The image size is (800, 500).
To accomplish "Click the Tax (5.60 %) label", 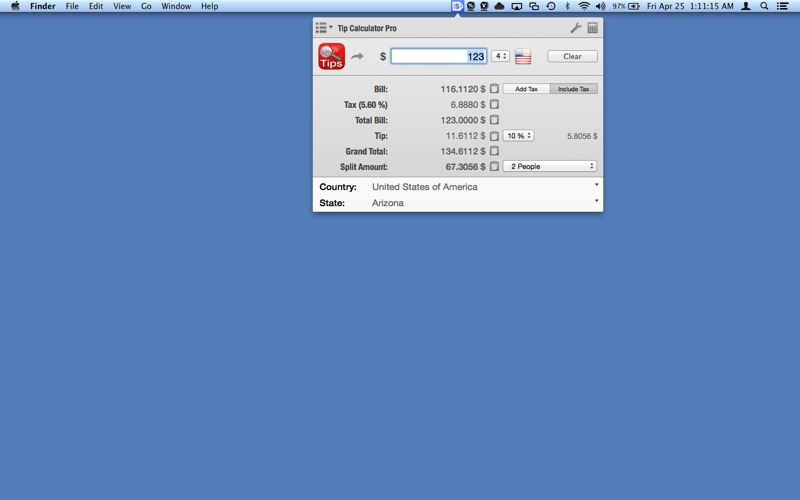I will coord(365,105).
